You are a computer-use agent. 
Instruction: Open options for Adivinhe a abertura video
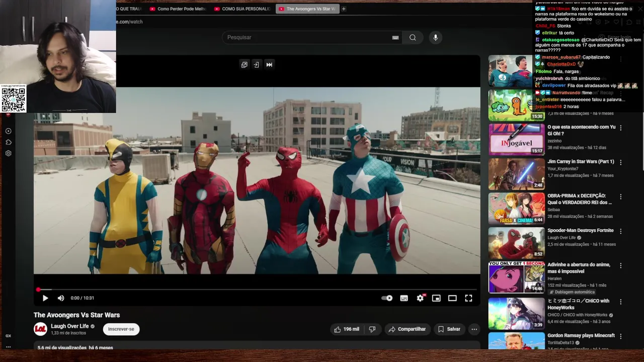pyautogui.click(x=620, y=265)
